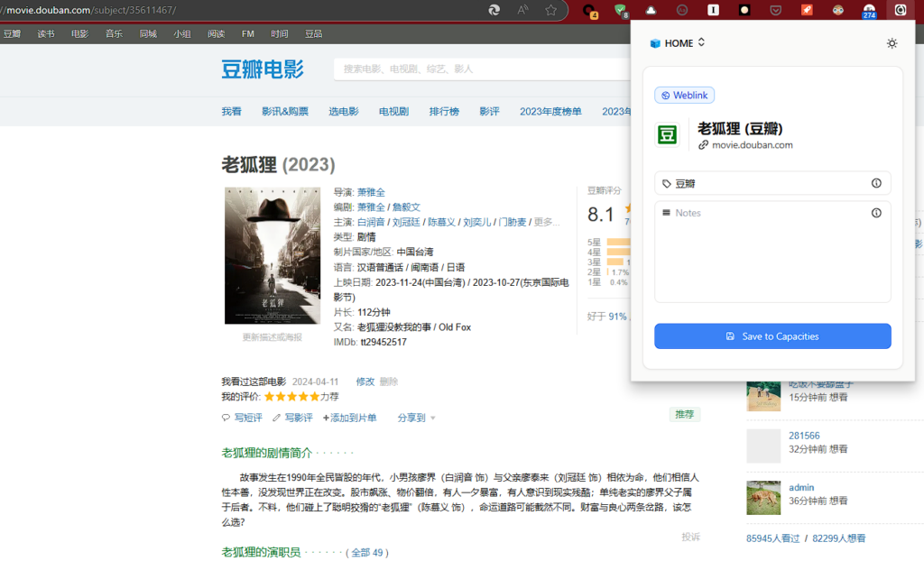
Task: Expand the 分享到 share dropdown
Action: click(x=416, y=418)
